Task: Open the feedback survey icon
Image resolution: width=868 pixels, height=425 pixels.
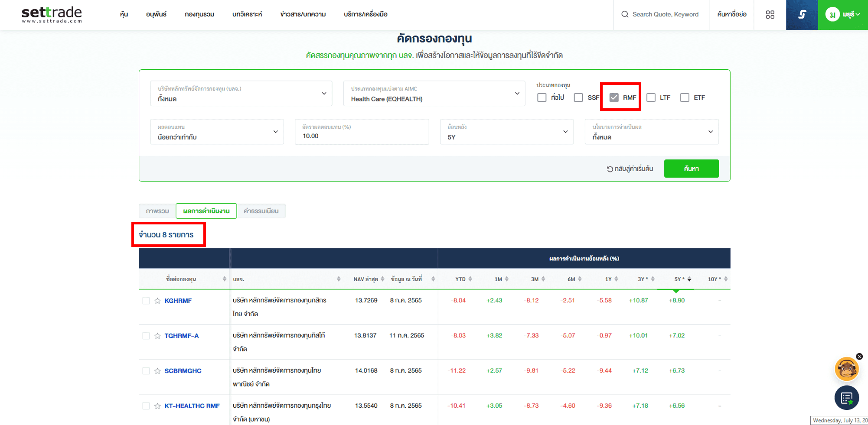Action: click(846, 398)
